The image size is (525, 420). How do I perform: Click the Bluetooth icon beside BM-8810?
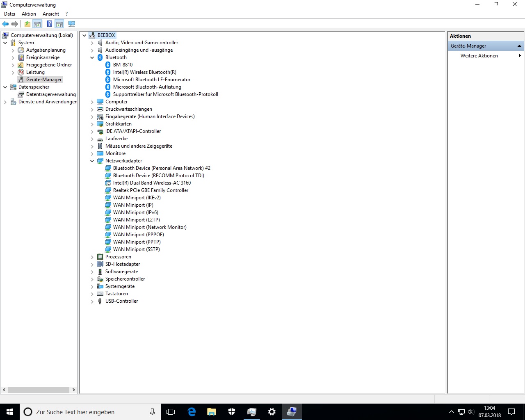pyautogui.click(x=108, y=65)
